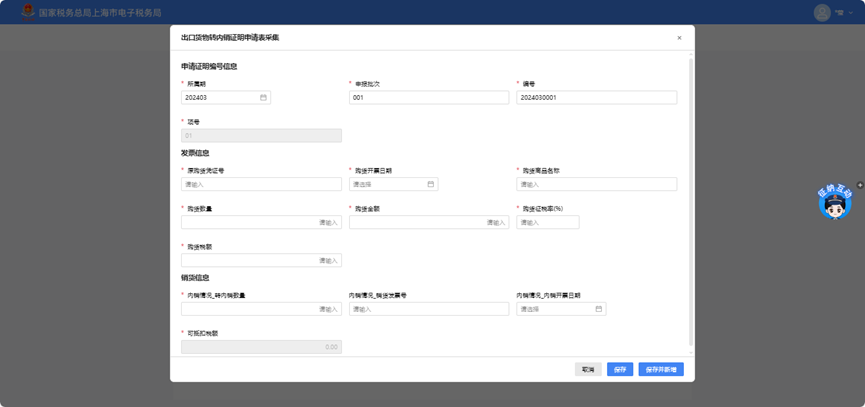Close the dialog with the X icon
The width and height of the screenshot is (865, 407).
point(679,38)
